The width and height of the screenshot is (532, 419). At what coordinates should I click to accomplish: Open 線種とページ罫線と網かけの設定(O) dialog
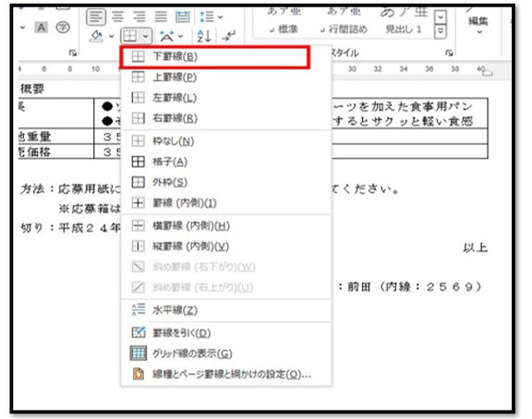pos(226,375)
